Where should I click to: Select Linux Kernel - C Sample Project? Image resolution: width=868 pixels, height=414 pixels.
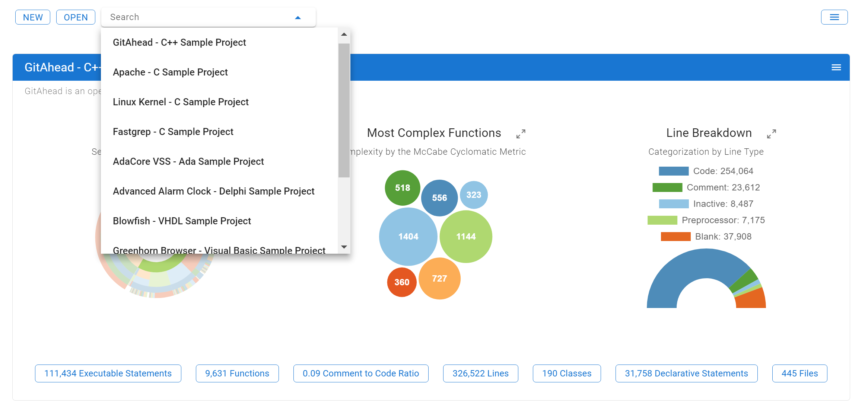pyautogui.click(x=181, y=102)
